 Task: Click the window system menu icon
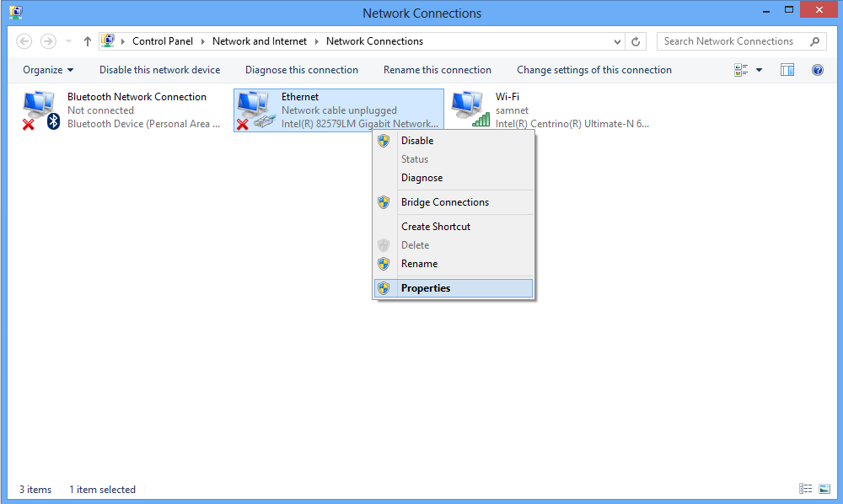16,13
